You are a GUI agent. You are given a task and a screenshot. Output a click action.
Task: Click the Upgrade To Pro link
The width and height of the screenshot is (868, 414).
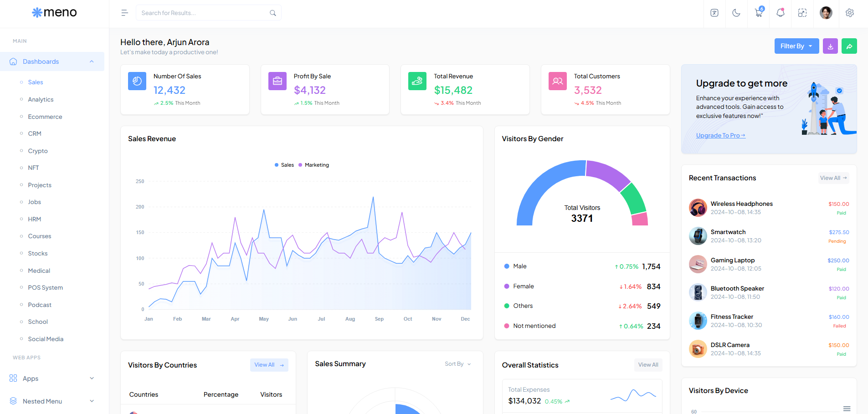[x=721, y=135]
